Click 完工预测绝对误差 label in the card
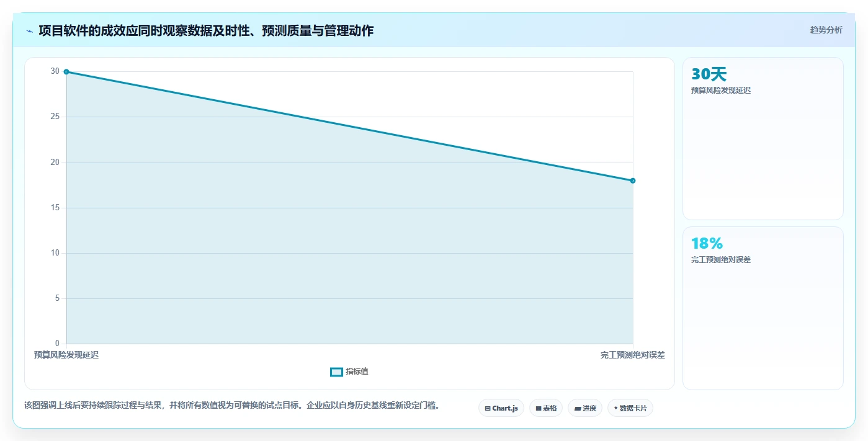Viewport: 868px width, 441px height. [x=721, y=260]
